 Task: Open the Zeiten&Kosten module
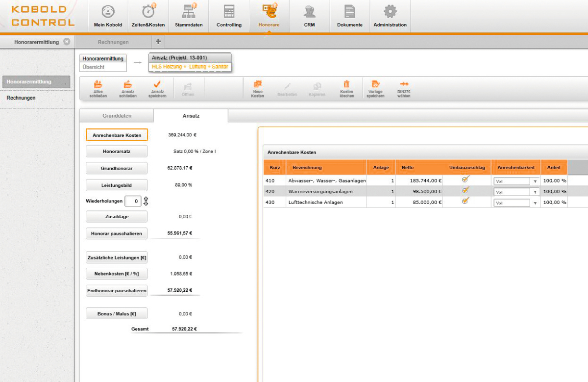(148, 16)
